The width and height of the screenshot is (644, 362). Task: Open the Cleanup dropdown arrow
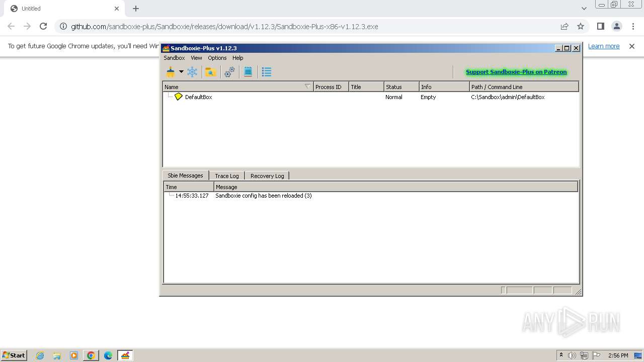(181, 72)
